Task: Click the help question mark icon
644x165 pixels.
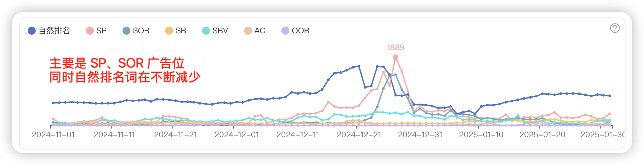Action: tap(615, 28)
